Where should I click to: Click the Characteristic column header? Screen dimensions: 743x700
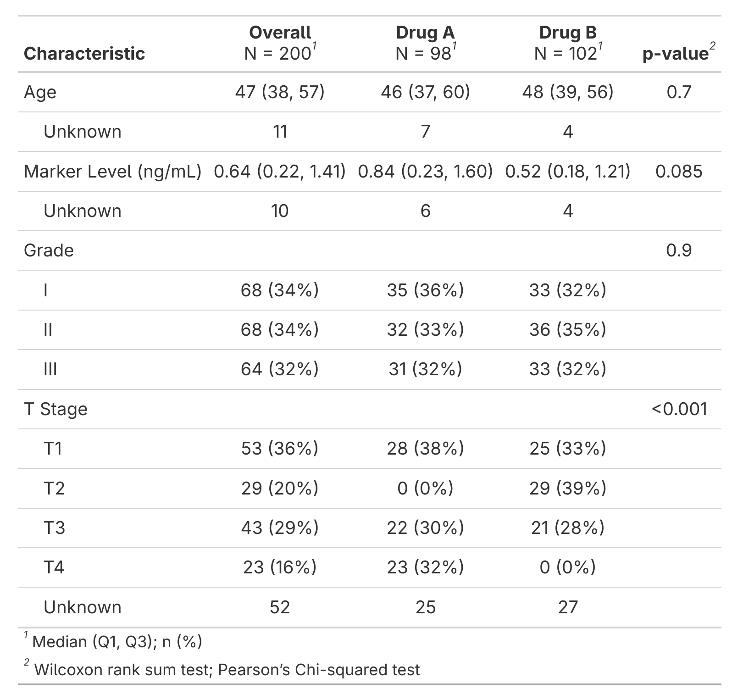pos(84,54)
